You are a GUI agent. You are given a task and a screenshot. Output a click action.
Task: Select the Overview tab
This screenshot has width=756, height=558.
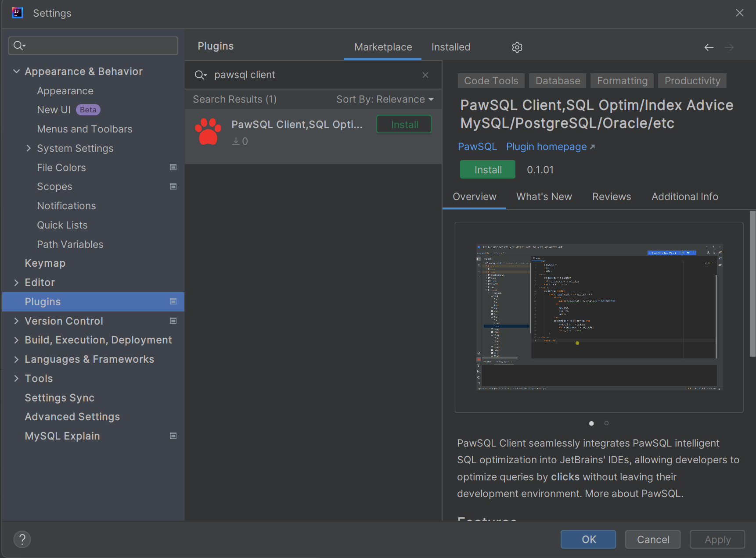point(474,197)
